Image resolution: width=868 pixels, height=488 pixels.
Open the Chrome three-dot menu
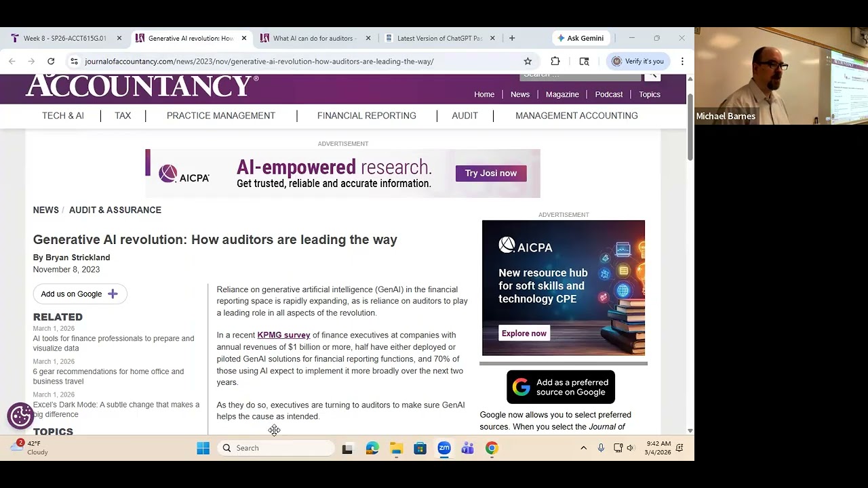pyautogui.click(x=682, y=61)
